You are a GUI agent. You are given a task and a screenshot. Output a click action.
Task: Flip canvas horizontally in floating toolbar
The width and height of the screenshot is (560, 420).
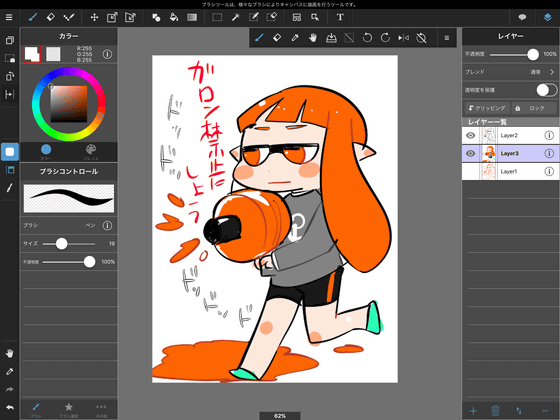coord(404,38)
